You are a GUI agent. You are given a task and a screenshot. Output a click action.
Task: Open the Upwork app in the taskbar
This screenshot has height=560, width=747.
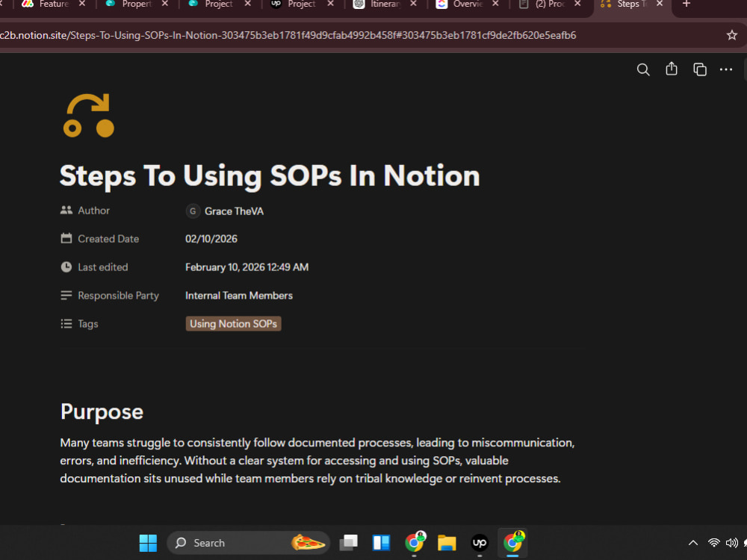(x=480, y=543)
